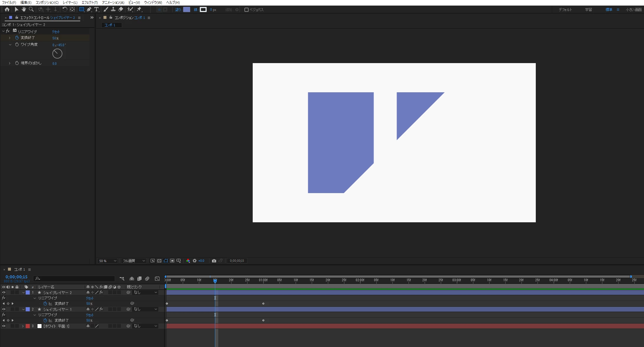Image resolution: width=644 pixels, height=347 pixels.
Task: Select the Hand tool
Action: (24, 9)
